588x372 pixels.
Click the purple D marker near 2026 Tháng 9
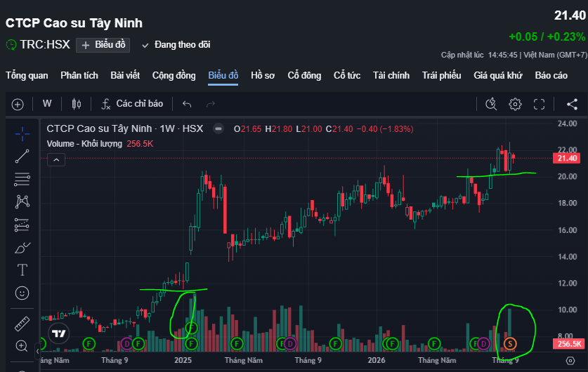483,343
